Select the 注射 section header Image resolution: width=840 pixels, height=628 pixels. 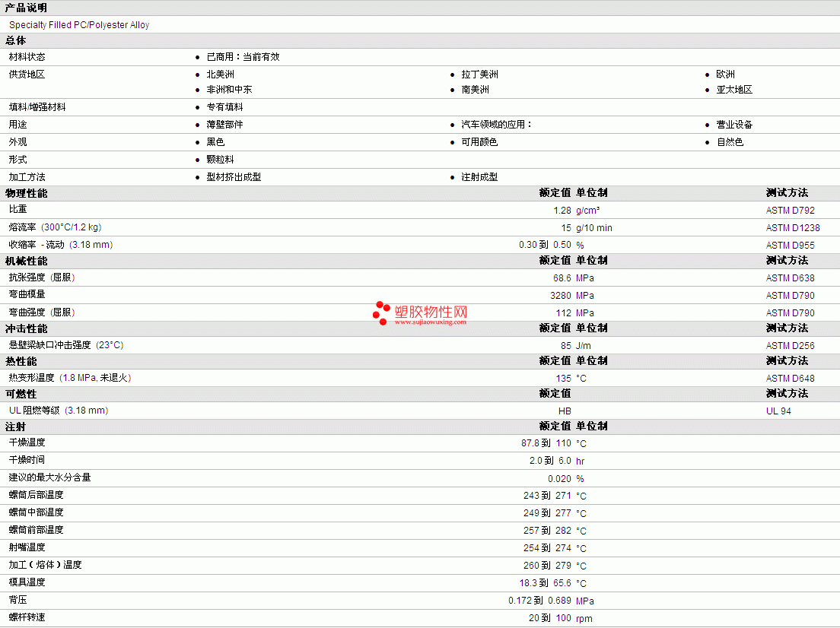point(15,427)
